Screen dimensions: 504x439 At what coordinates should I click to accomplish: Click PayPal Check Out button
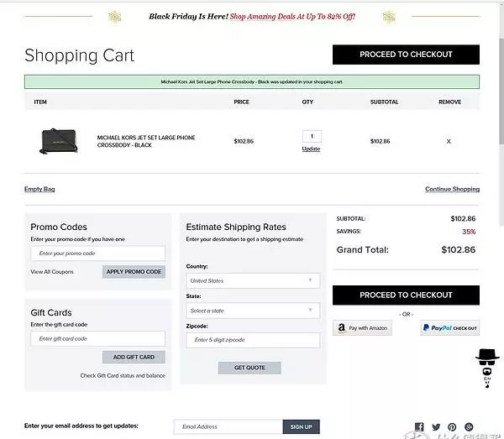click(x=449, y=328)
